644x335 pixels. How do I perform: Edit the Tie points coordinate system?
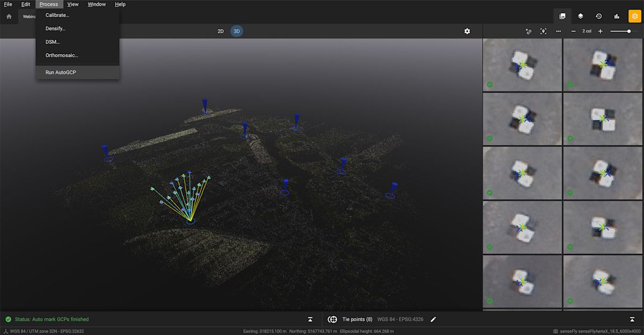pos(433,319)
